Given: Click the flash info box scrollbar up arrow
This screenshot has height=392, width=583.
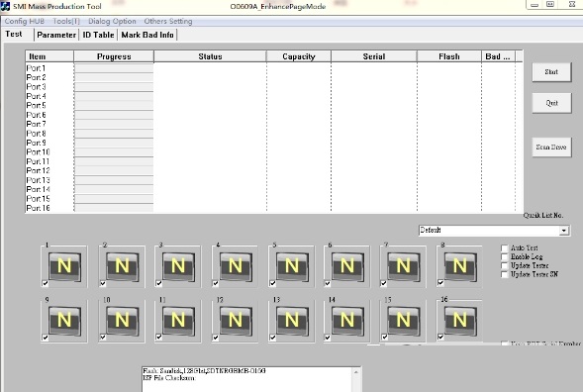Looking at the screenshot, I should 356,372.
